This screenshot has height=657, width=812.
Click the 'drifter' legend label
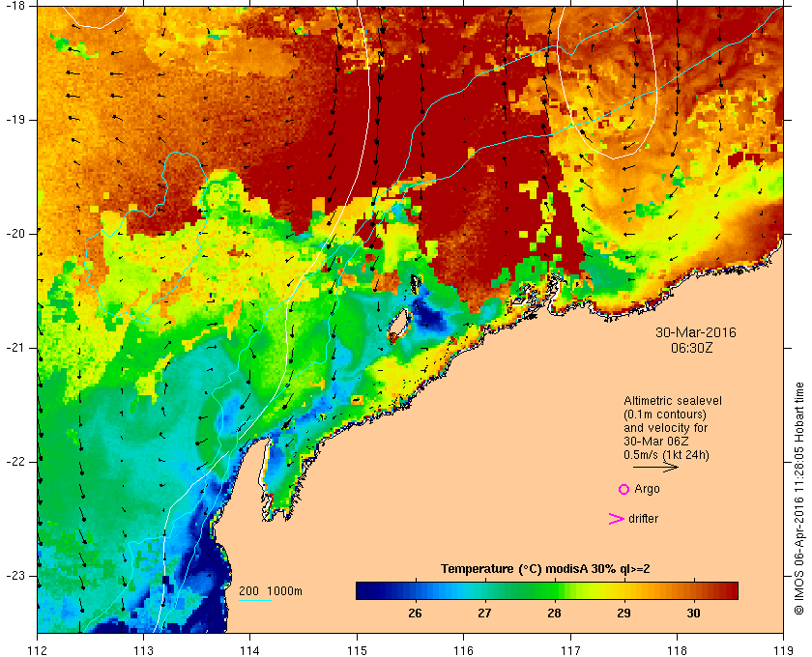(x=643, y=519)
